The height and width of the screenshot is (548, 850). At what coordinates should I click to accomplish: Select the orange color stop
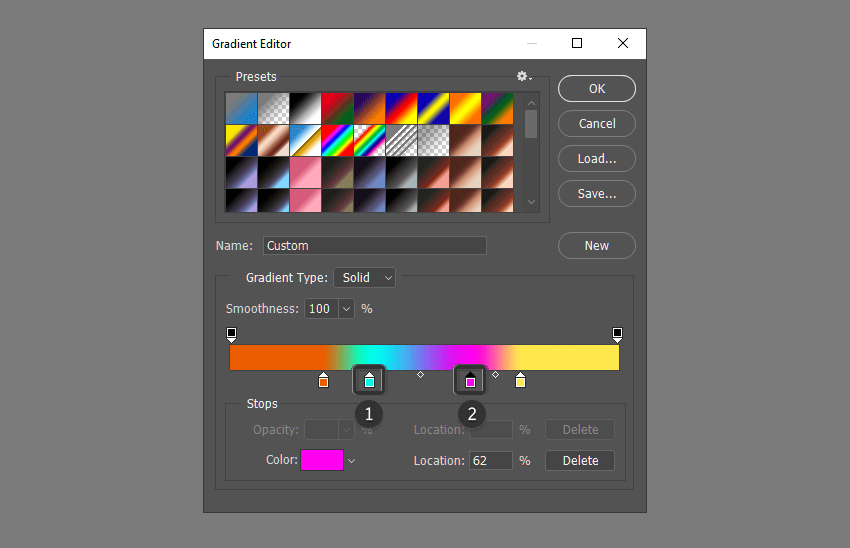coord(324,381)
